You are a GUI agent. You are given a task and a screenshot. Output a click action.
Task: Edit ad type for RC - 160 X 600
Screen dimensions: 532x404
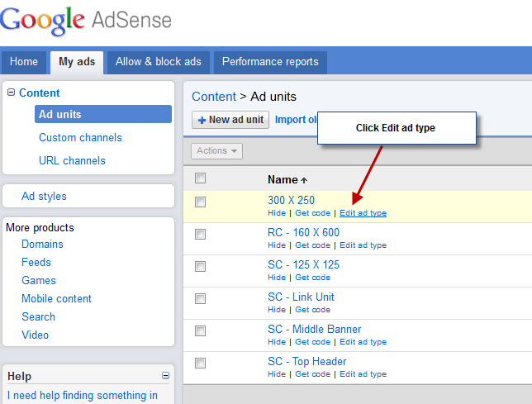[x=363, y=245]
